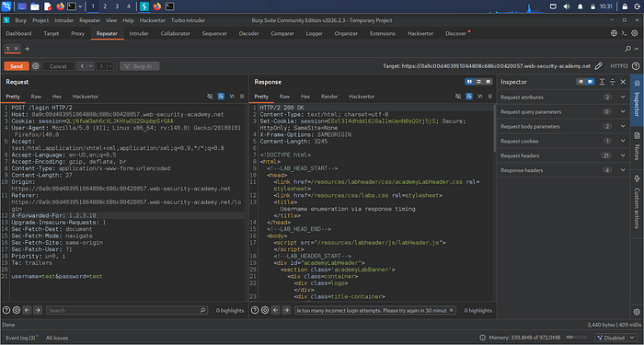Go to next match in Response search
Viewport: 644px width, 345px height.
tap(286, 311)
